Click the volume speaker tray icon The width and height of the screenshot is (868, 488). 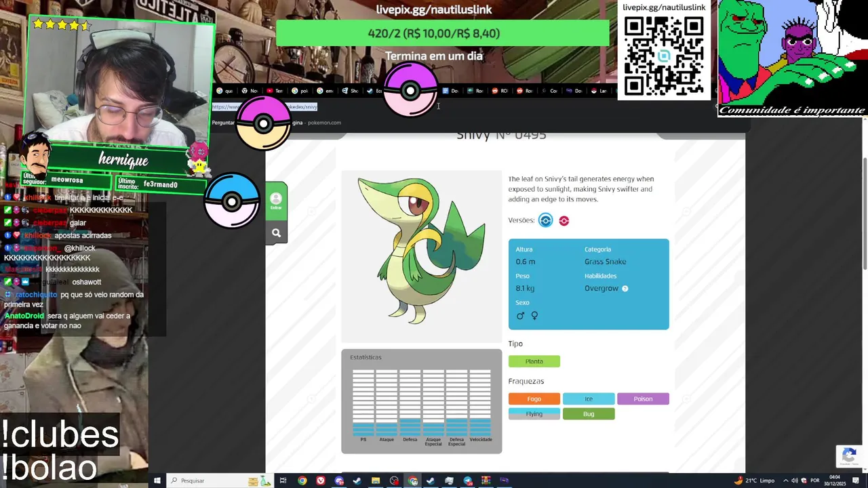click(795, 481)
